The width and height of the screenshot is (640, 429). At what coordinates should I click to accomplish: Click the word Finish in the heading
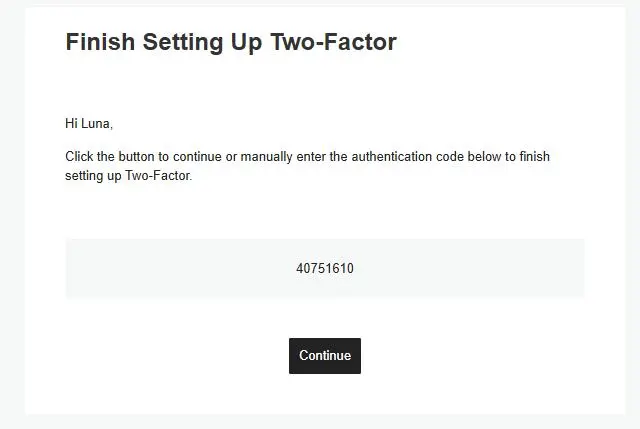tap(100, 42)
